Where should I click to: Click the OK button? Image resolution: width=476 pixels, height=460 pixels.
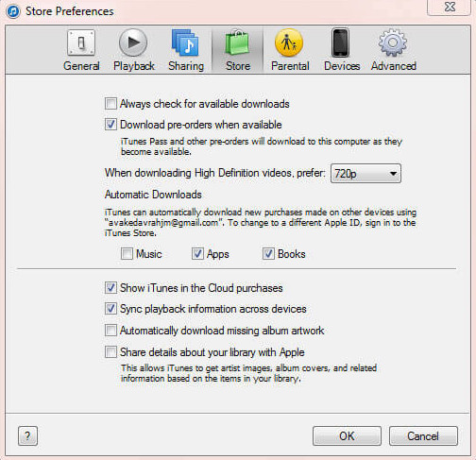(x=347, y=436)
